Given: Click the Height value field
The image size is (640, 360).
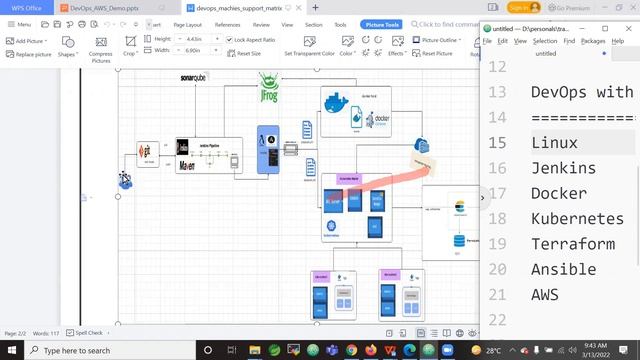Looking at the screenshot, I should pyautogui.click(x=197, y=39).
